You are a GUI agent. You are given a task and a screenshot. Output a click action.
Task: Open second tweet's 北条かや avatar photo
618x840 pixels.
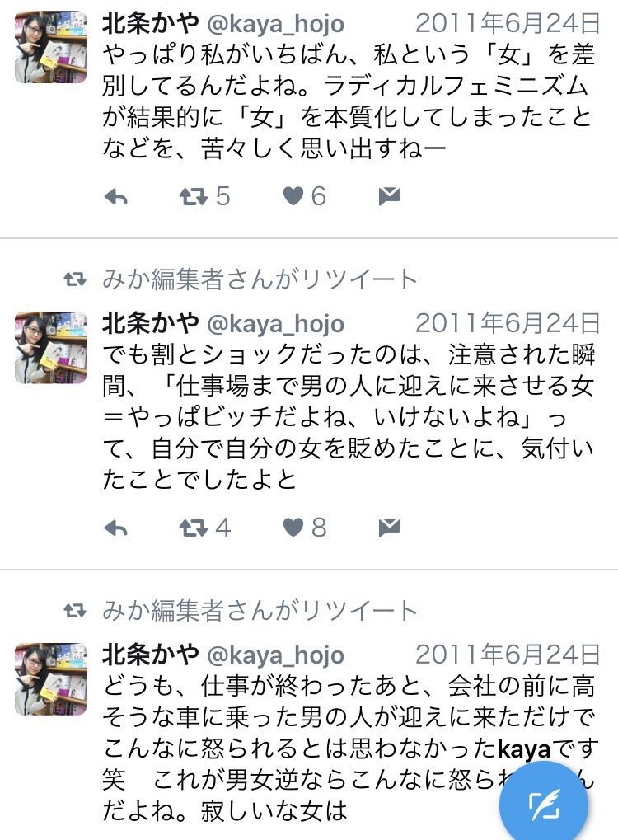(x=50, y=347)
